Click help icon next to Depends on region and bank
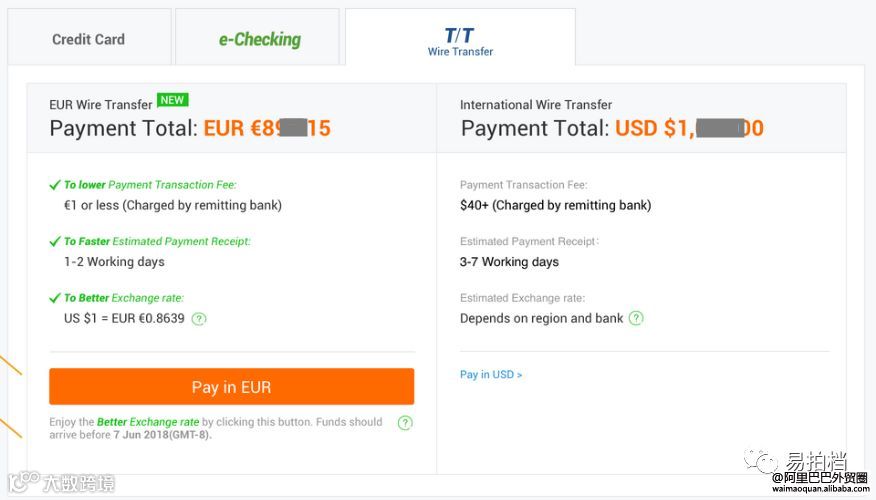The height and width of the screenshot is (500, 876). point(636,318)
